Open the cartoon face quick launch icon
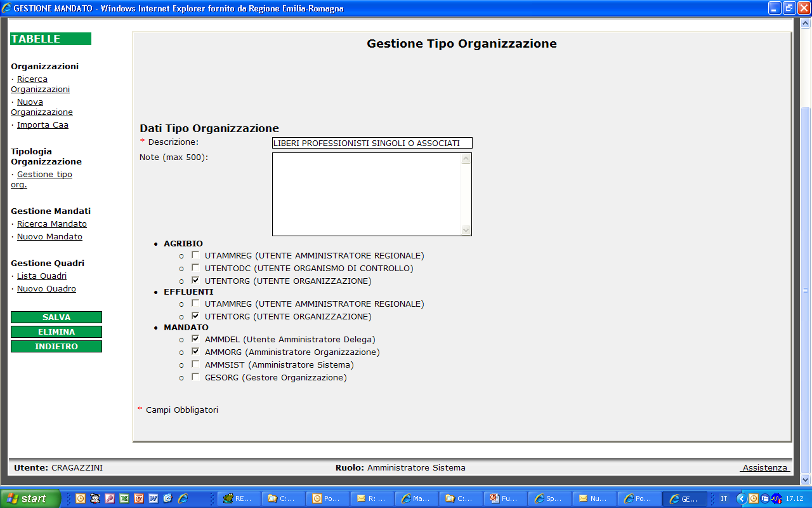812x508 pixels. pos(95,498)
